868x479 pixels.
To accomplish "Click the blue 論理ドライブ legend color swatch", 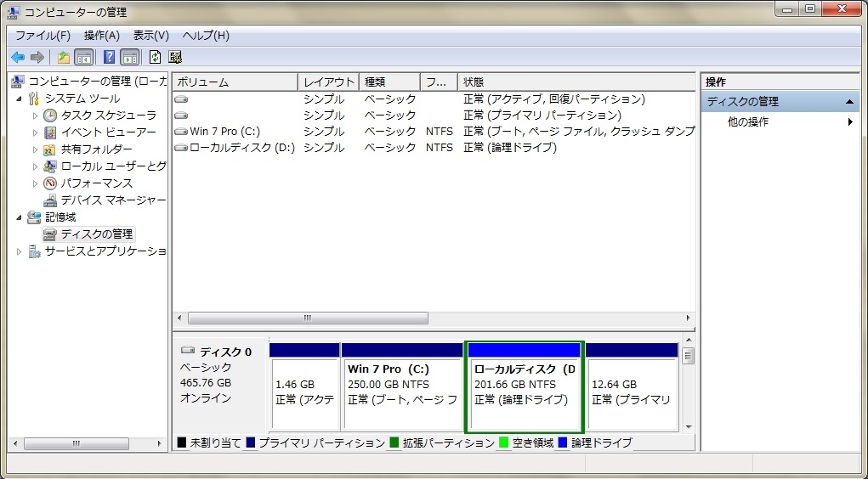I will (563, 443).
